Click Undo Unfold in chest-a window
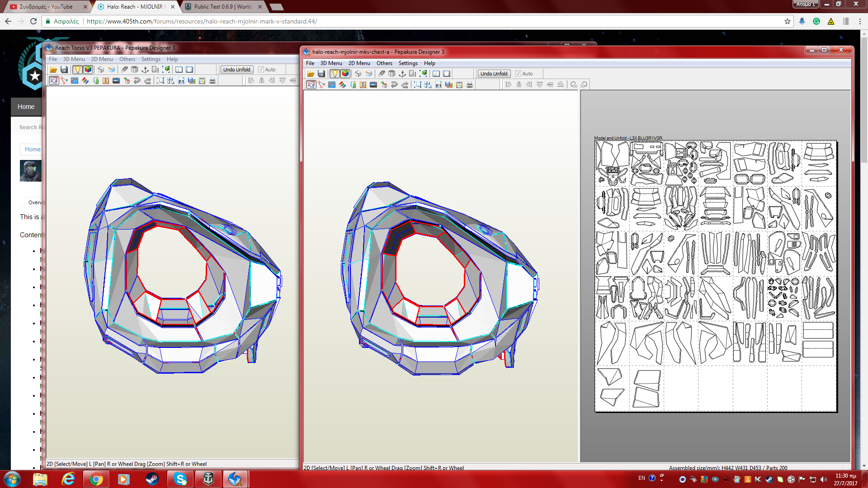This screenshot has height=488, width=868. (x=494, y=74)
